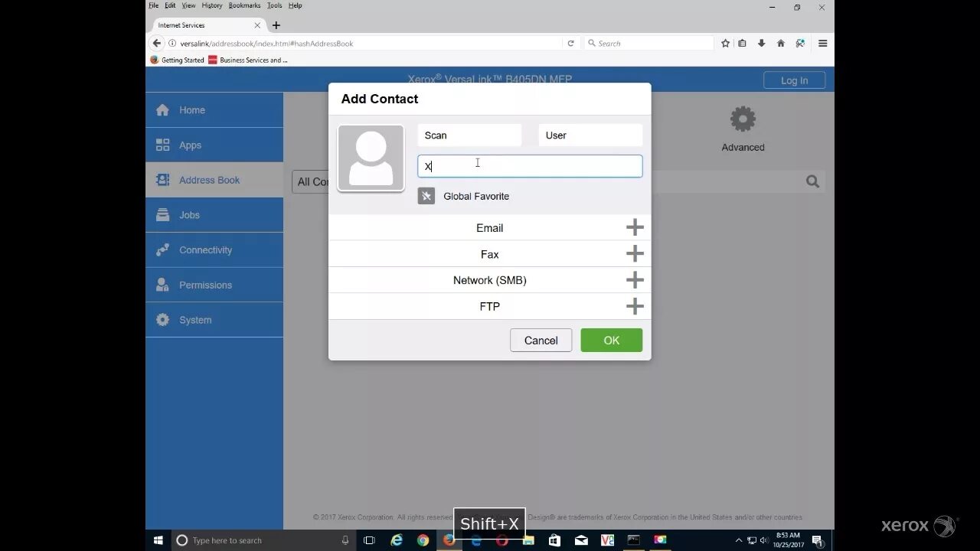Open the Address Book sidebar section
The height and width of the screenshot is (551, 980).
click(214, 180)
